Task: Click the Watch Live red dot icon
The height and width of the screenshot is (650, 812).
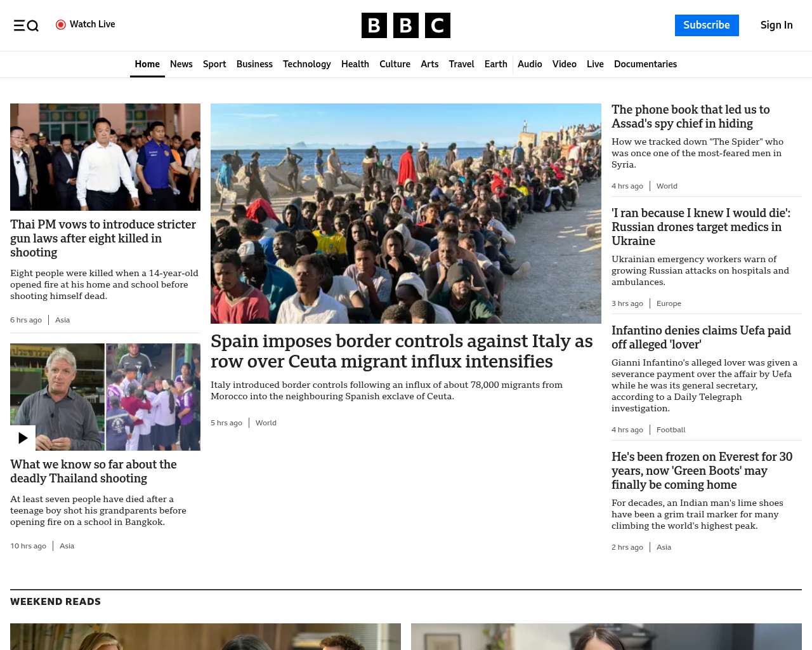Action: [61, 25]
